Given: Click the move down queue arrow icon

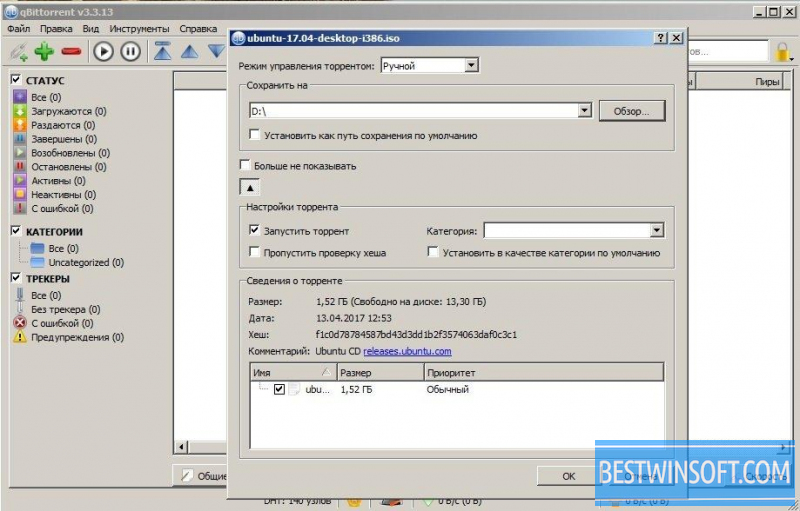Looking at the screenshot, I should pyautogui.click(x=216, y=51).
